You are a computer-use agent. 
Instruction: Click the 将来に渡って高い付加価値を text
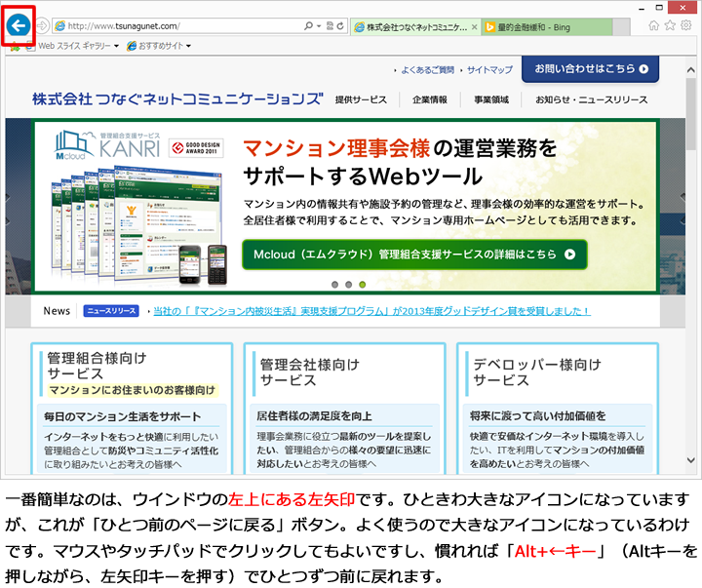pyautogui.click(x=537, y=416)
